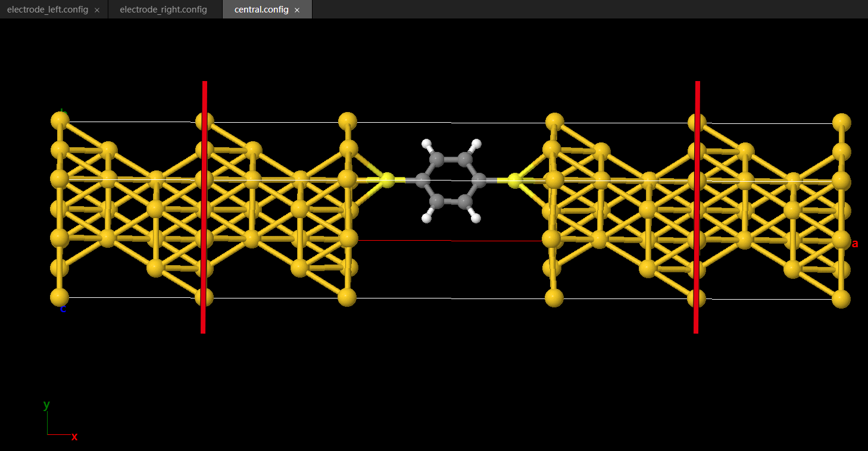Screen dimensions: 868x451
Task: Pick the bottom-right white hydrogen atom
Action: (476, 217)
